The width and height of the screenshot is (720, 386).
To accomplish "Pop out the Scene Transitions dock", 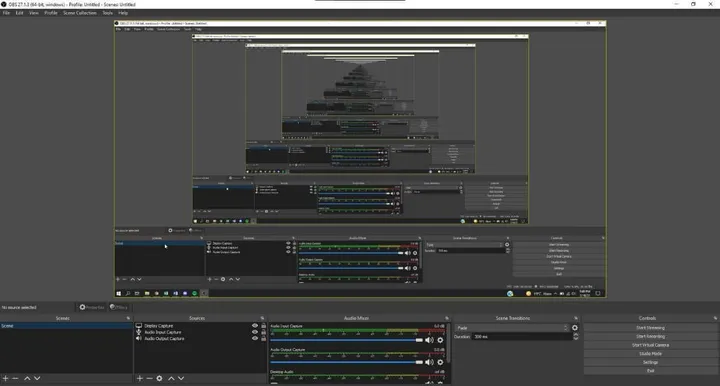I will [x=575, y=318].
